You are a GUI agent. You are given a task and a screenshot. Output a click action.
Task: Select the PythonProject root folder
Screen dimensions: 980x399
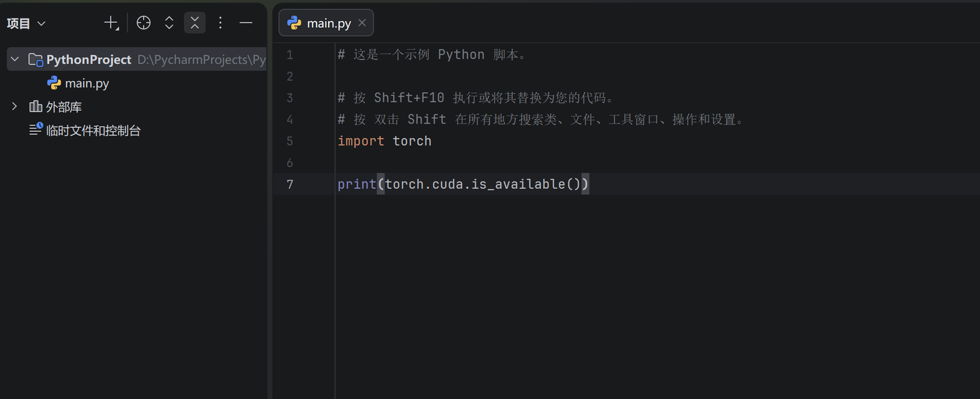point(136,60)
